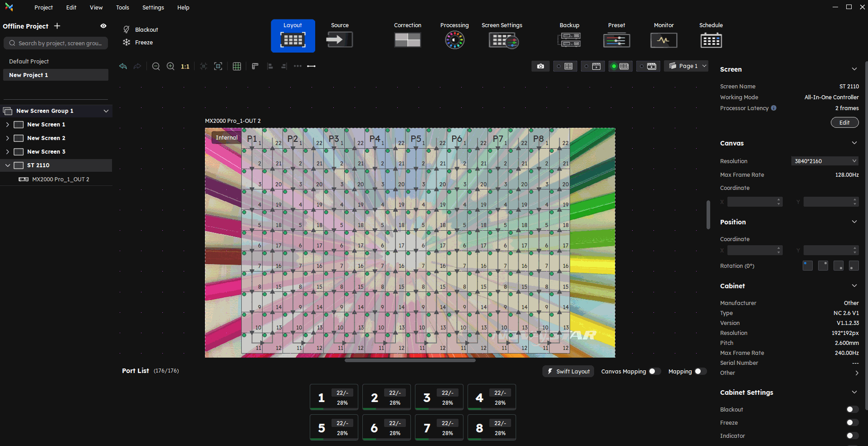This screenshot has height=446, width=868.
Task: Open the Backup icon
Action: (x=569, y=40)
